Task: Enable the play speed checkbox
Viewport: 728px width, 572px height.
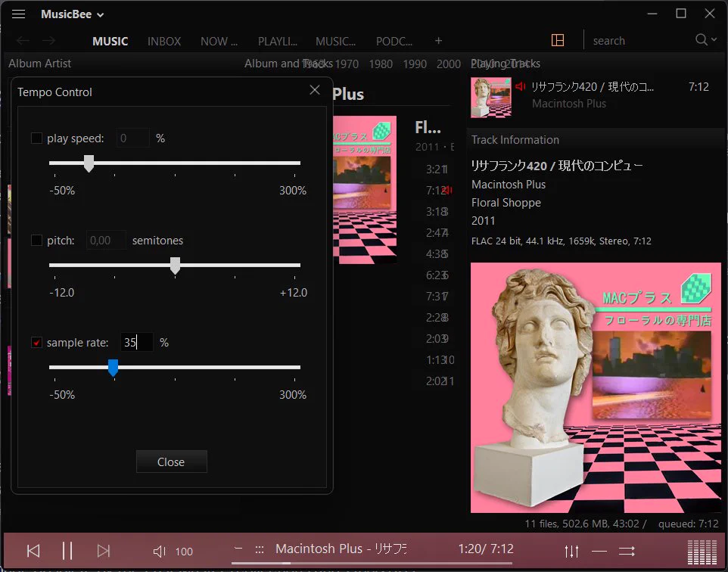Action: coord(36,138)
